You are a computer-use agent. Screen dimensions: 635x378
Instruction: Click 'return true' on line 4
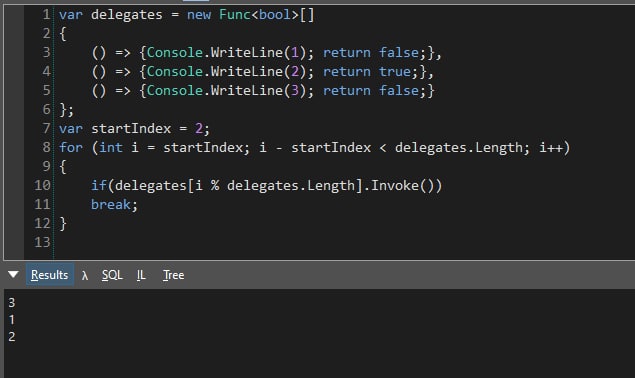(367, 72)
